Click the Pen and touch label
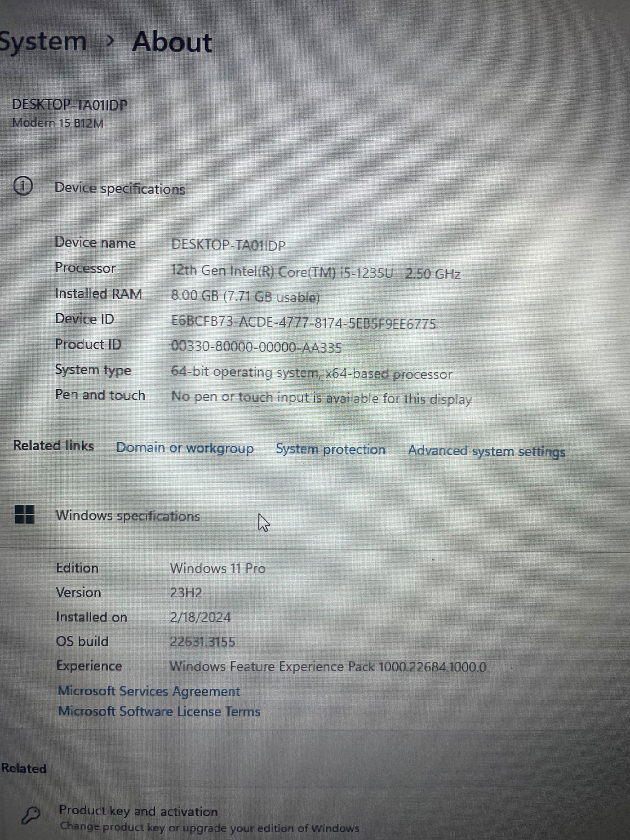 tap(100, 395)
